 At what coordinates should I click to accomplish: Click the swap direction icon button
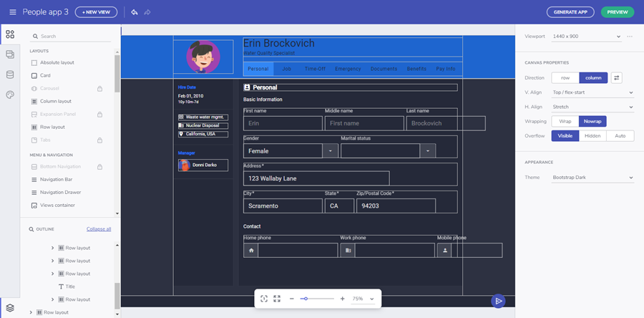[x=617, y=78]
